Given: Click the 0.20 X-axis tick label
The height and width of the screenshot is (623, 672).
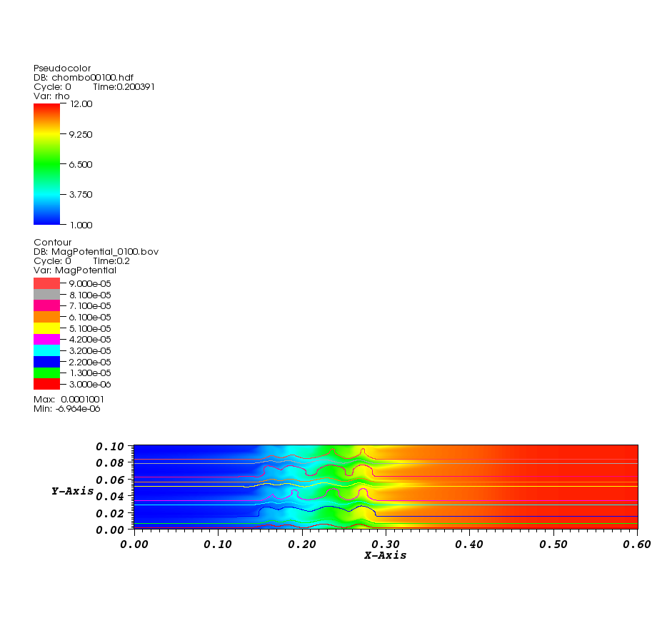Looking at the screenshot, I should coord(302,545).
